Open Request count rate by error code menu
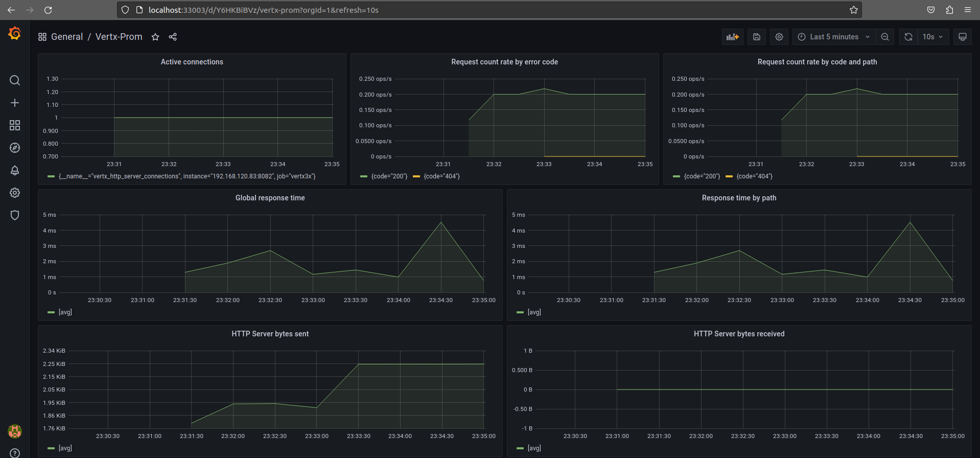This screenshot has width=980, height=458. tap(504, 62)
